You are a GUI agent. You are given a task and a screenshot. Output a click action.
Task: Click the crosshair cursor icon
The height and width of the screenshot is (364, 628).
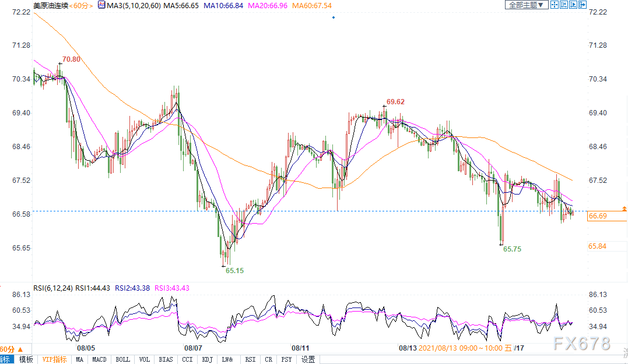[x=555, y=5]
